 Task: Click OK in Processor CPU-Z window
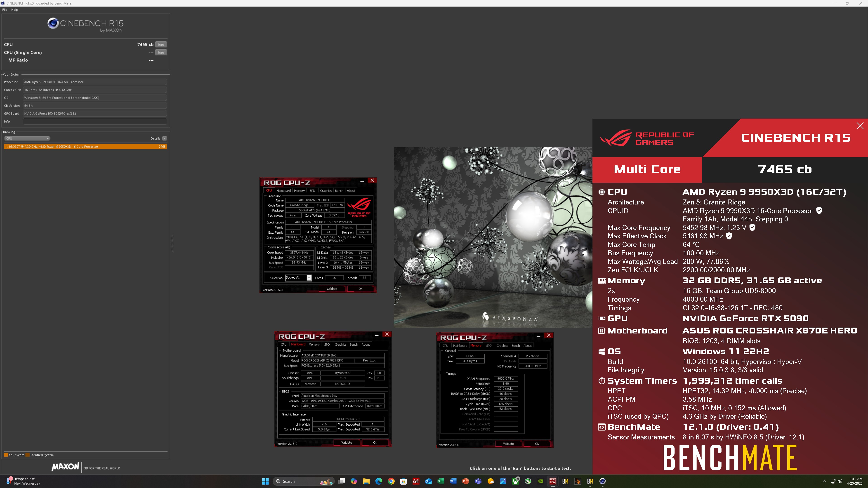pyautogui.click(x=360, y=289)
